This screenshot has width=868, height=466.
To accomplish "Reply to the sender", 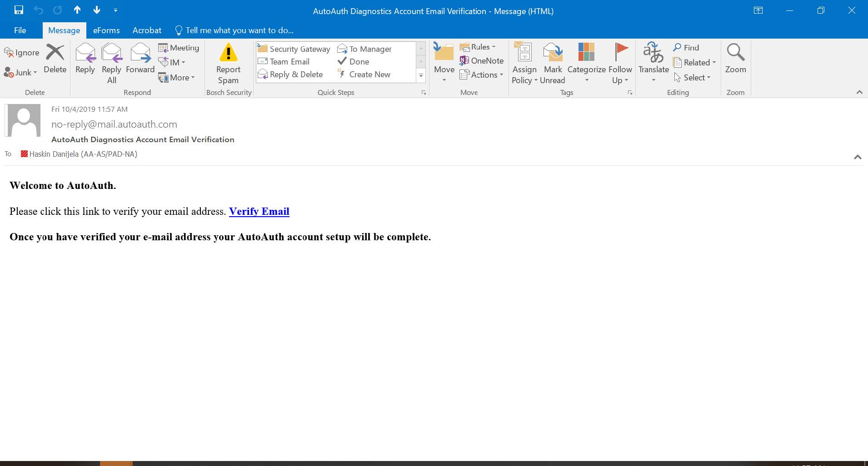I will pyautogui.click(x=85, y=59).
